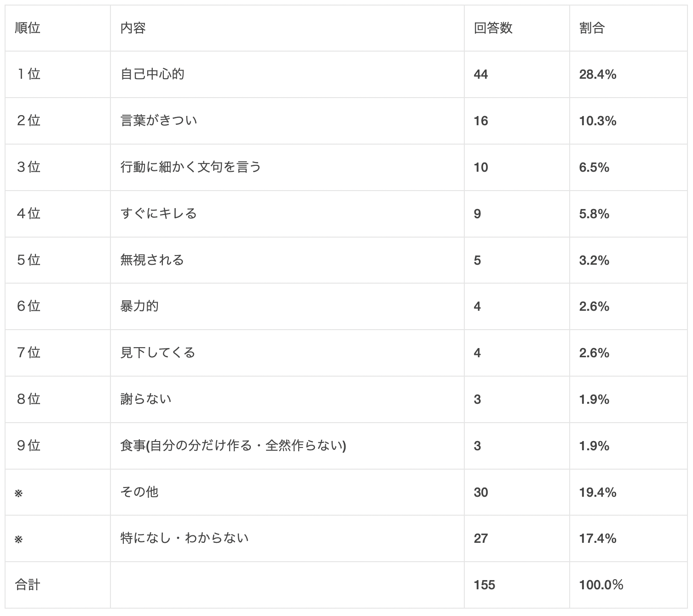Viewport: 693px width, 616px height.
Task: Select the 見下してくる cell
Action: pyautogui.click(x=158, y=353)
